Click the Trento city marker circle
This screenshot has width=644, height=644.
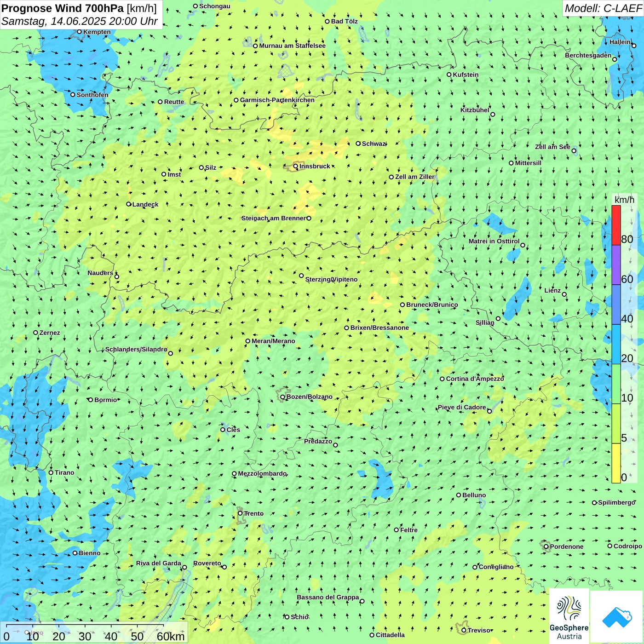click(x=240, y=513)
